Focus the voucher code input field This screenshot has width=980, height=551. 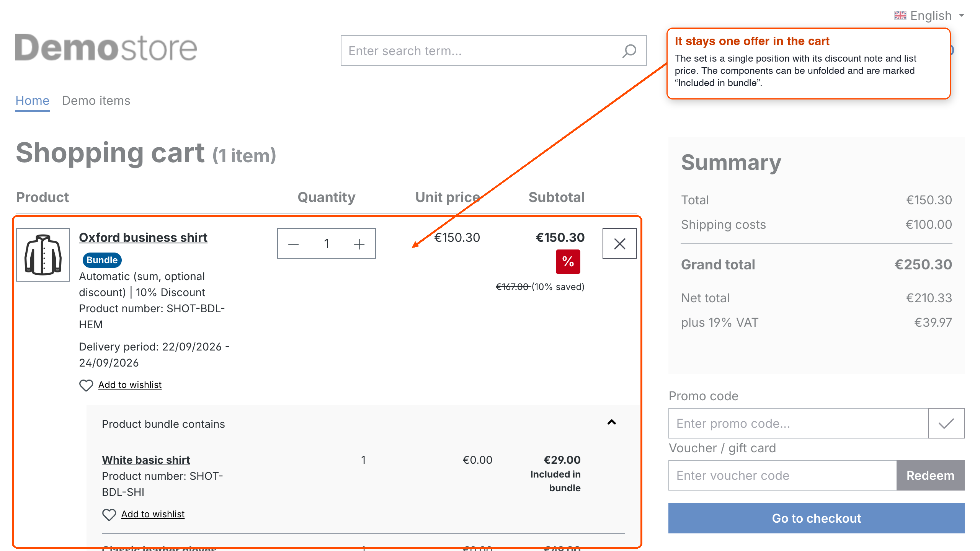(x=782, y=475)
